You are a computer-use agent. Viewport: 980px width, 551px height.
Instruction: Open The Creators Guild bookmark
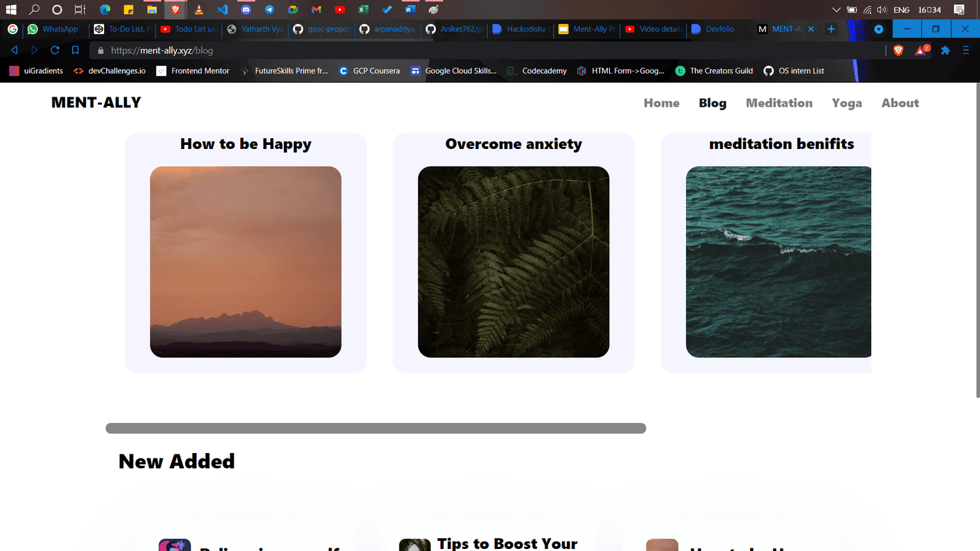coord(714,71)
